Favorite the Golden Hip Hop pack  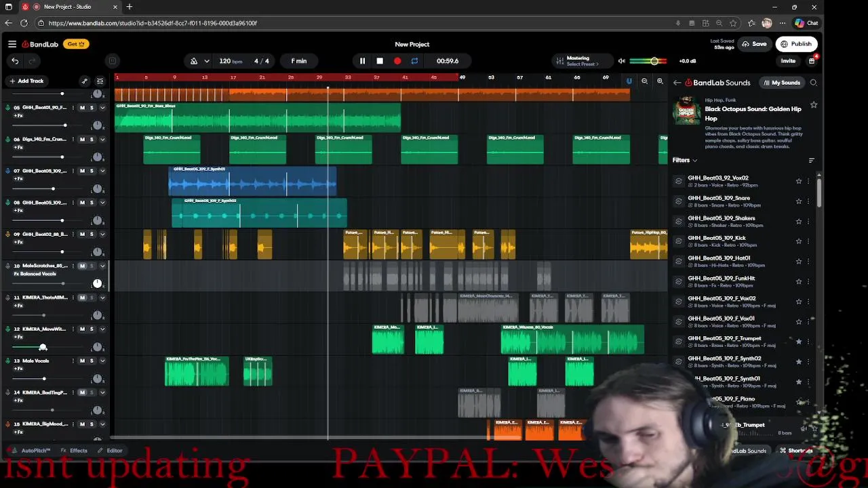pyautogui.click(x=814, y=105)
